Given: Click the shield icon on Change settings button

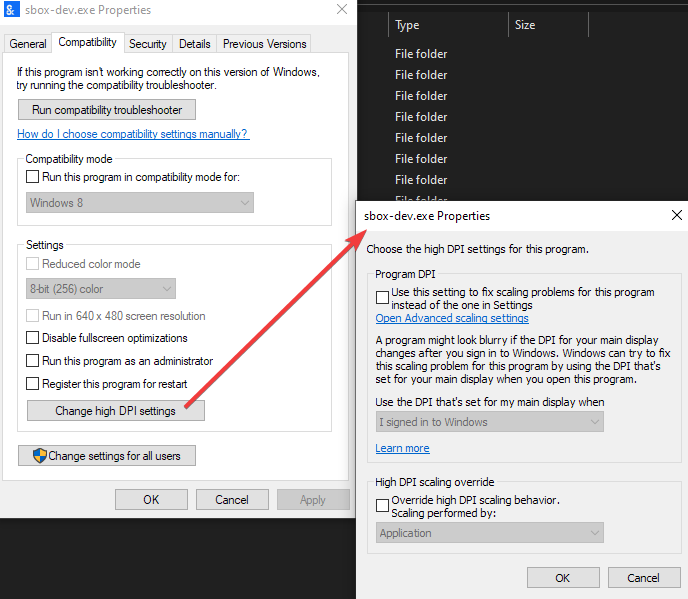Looking at the screenshot, I should 39,456.
